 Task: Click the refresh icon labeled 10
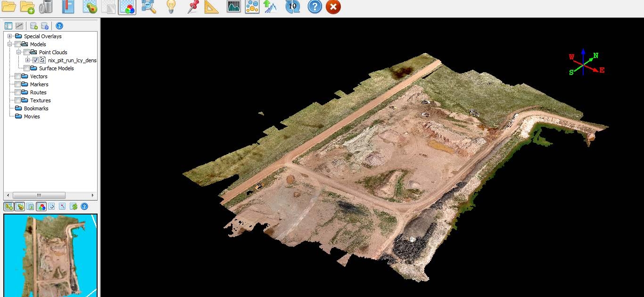point(292,7)
